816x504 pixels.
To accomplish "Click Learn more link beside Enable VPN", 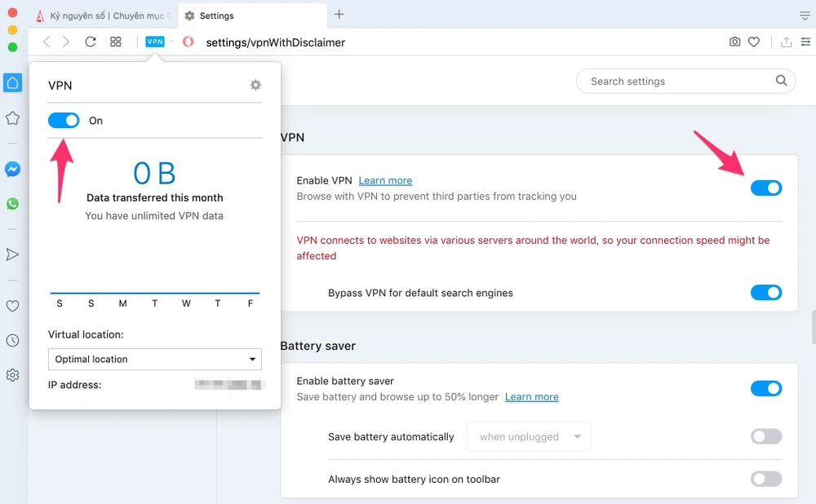I will [385, 180].
